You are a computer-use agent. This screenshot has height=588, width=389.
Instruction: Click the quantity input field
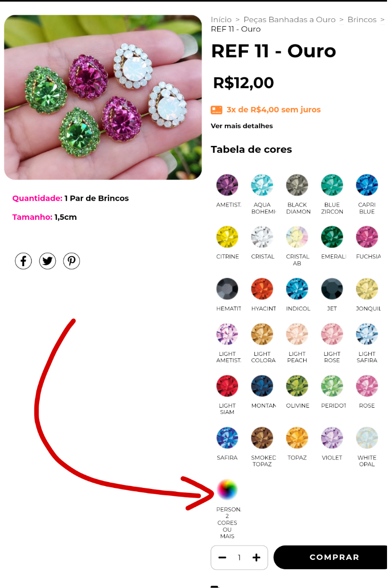tap(239, 557)
